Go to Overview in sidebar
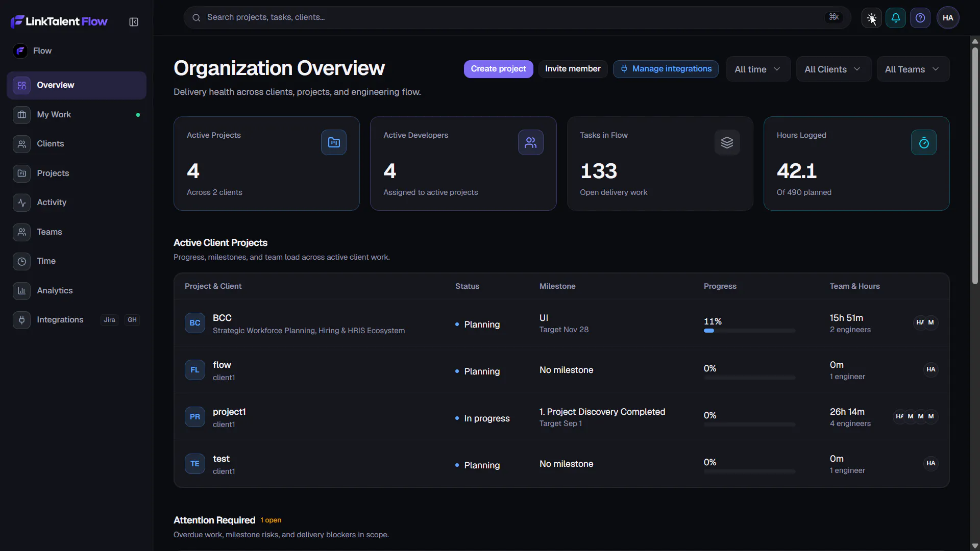The width and height of the screenshot is (980, 551). click(77, 85)
